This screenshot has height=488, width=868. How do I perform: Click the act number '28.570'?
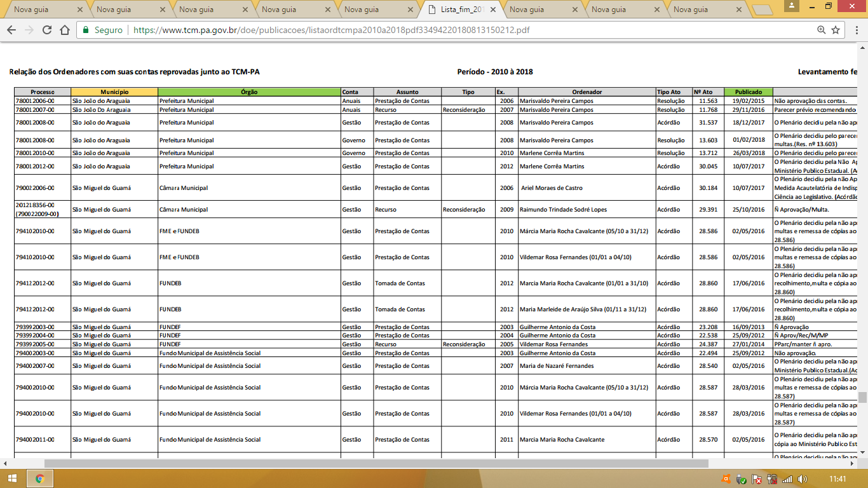tap(708, 440)
